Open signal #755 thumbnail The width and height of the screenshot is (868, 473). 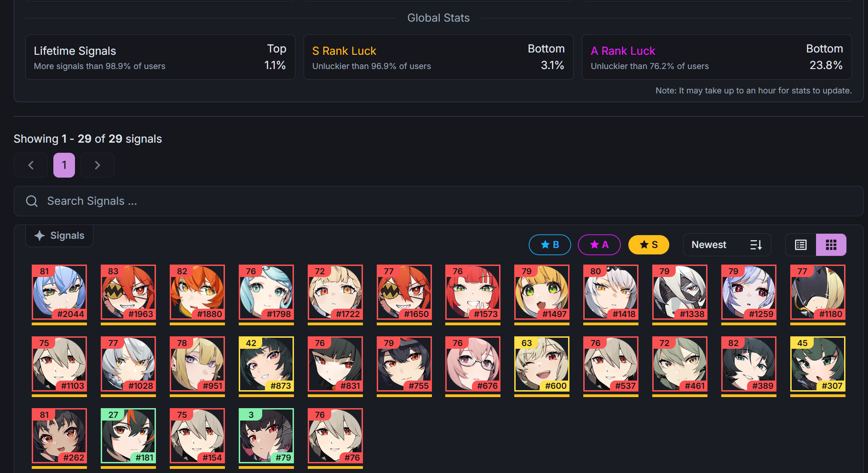click(x=404, y=364)
